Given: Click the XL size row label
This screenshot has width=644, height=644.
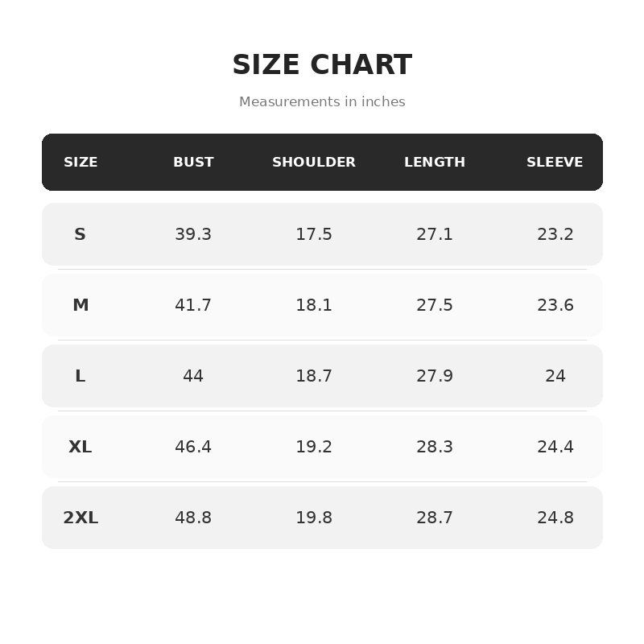Looking at the screenshot, I should pyautogui.click(x=80, y=447).
